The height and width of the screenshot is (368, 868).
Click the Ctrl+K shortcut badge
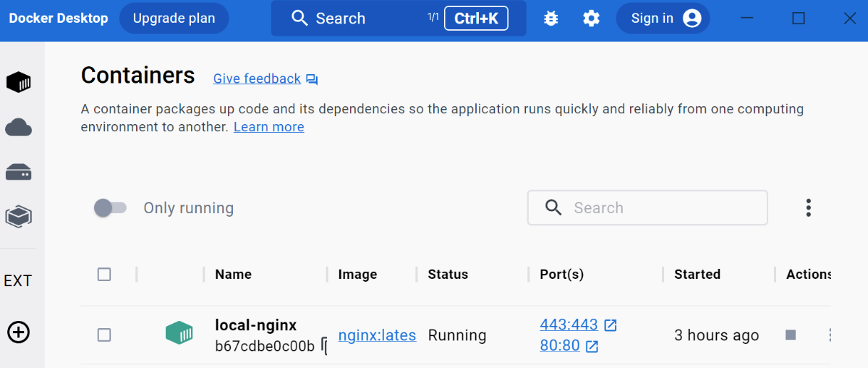tap(476, 19)
